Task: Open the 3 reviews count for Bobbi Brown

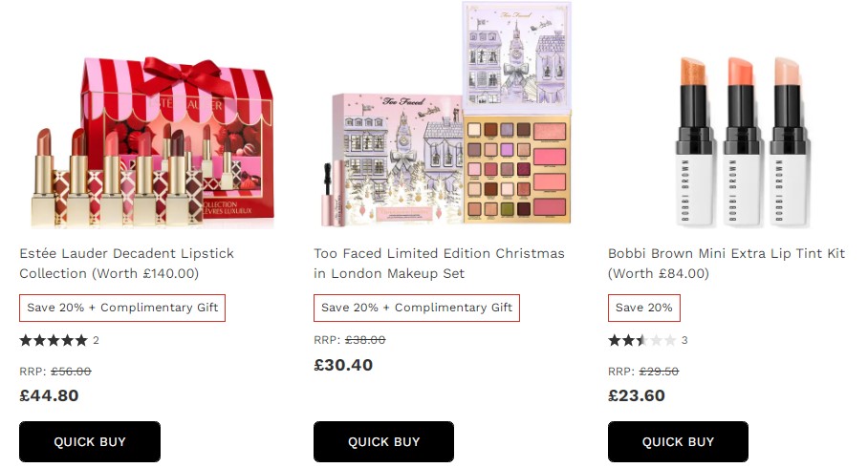Action: click(x=684, y=340)
